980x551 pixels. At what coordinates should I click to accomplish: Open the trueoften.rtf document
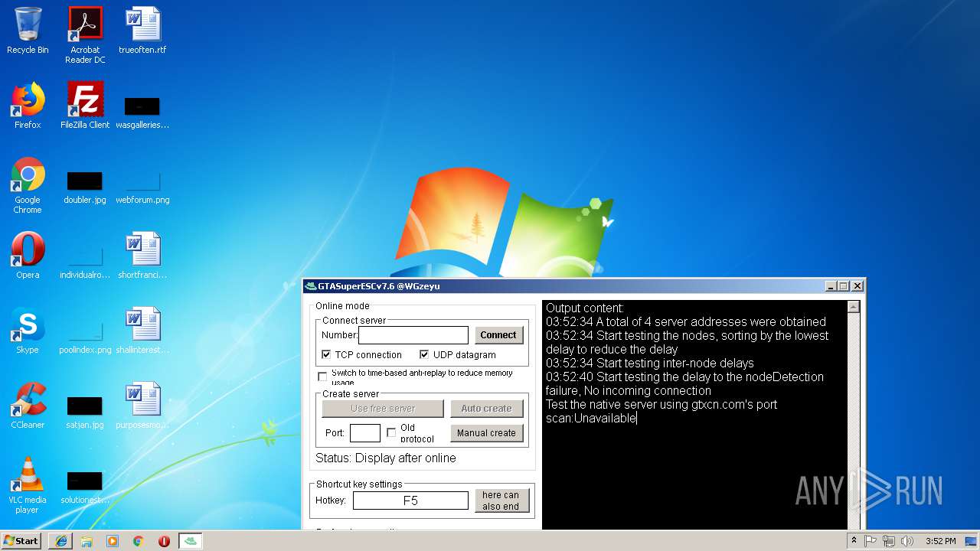[x=142, y=31]
